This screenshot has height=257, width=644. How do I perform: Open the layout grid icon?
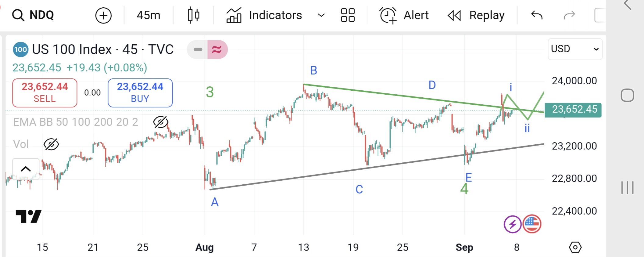(348, 15)
